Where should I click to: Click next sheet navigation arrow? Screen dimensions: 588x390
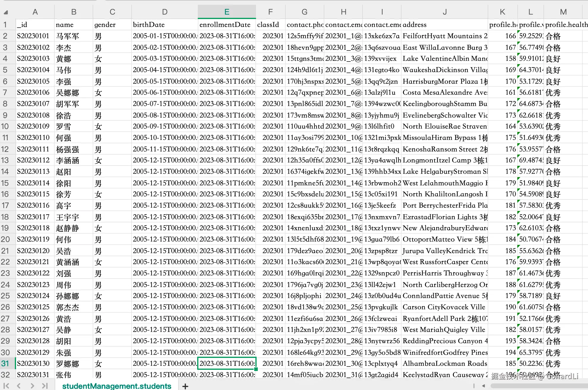pos(32,386)
